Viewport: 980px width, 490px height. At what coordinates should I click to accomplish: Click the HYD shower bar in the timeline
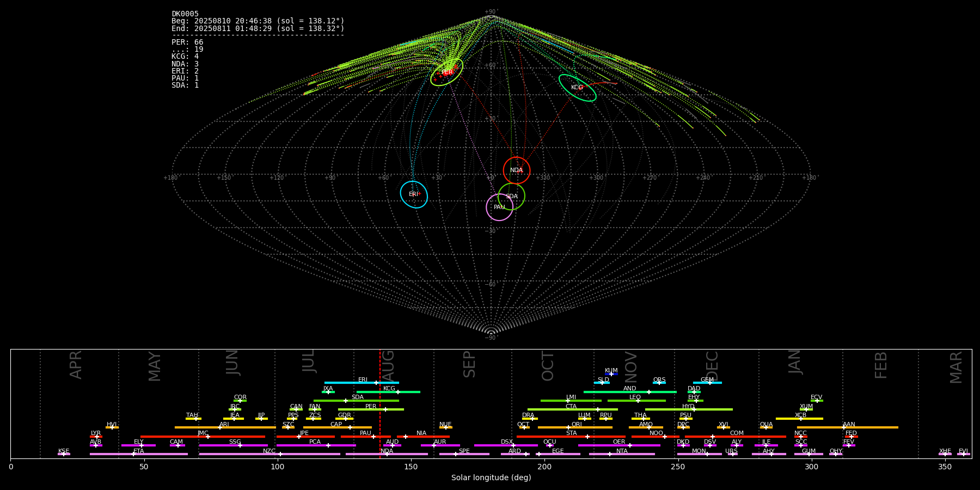click(689, 409)
